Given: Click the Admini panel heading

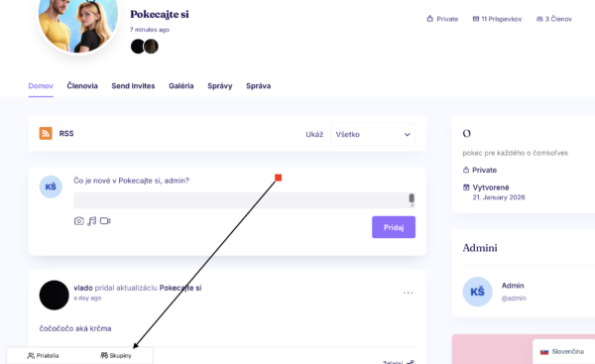Looking at the screenshot, I should [x=480, y=248].
